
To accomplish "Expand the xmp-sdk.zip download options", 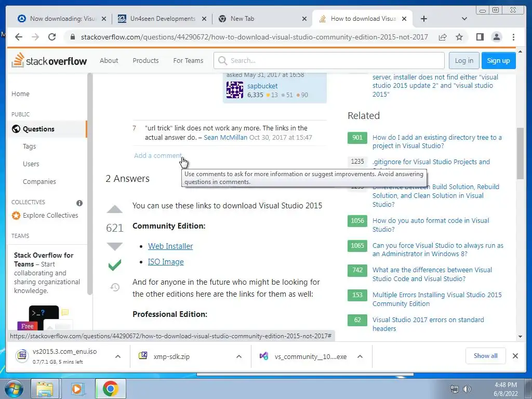I will [x=239, y=356].
